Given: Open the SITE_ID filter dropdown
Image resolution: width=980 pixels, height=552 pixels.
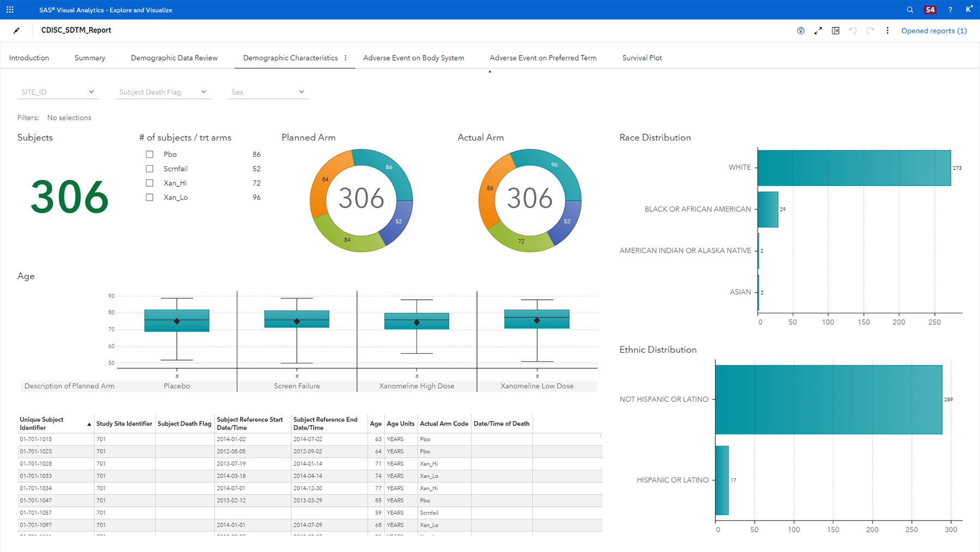Looking at the screenshot, I should coord(91,92).
